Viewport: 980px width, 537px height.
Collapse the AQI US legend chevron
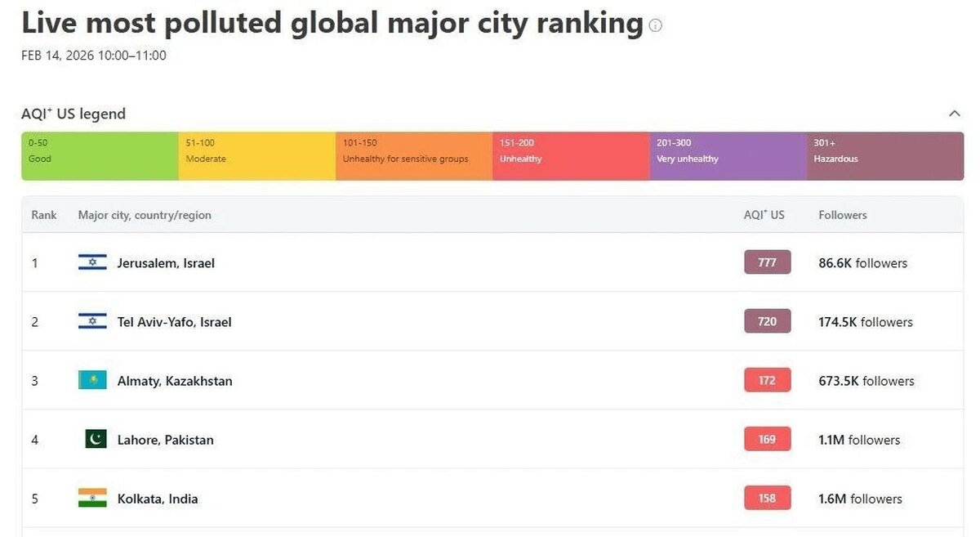click(954, 114)
